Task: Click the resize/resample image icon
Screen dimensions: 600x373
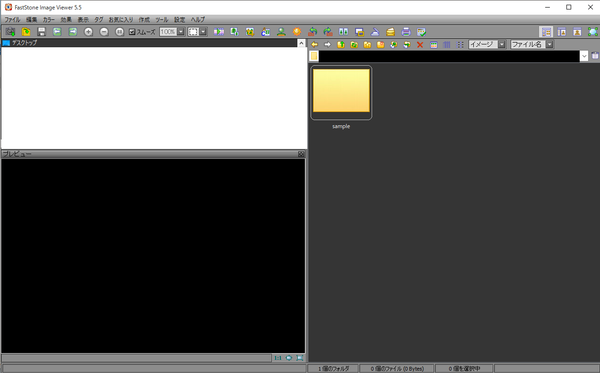Action: (x=235, y=32)
